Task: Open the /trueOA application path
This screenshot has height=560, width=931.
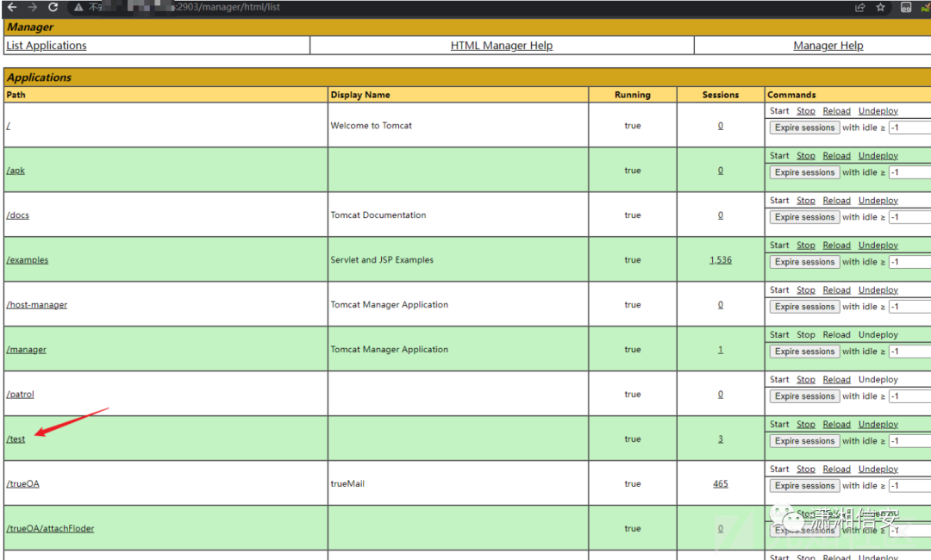Action: pyautogui.click(x=23, y=484)
